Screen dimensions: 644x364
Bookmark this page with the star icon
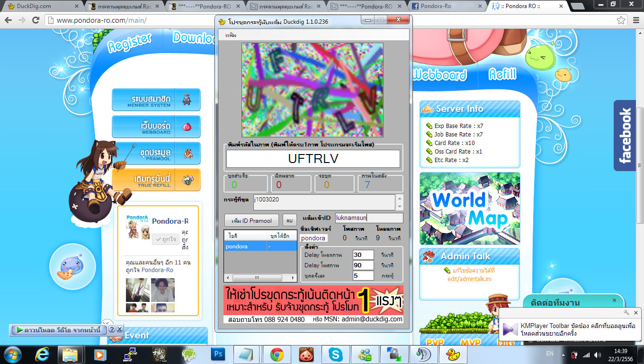[621, 20]
